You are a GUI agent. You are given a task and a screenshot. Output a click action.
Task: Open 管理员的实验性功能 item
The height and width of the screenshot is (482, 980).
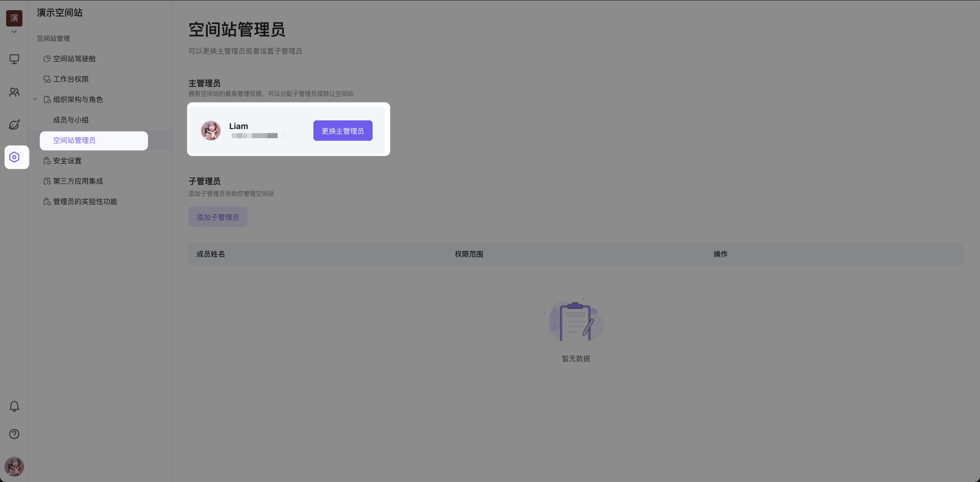point(85,201)
